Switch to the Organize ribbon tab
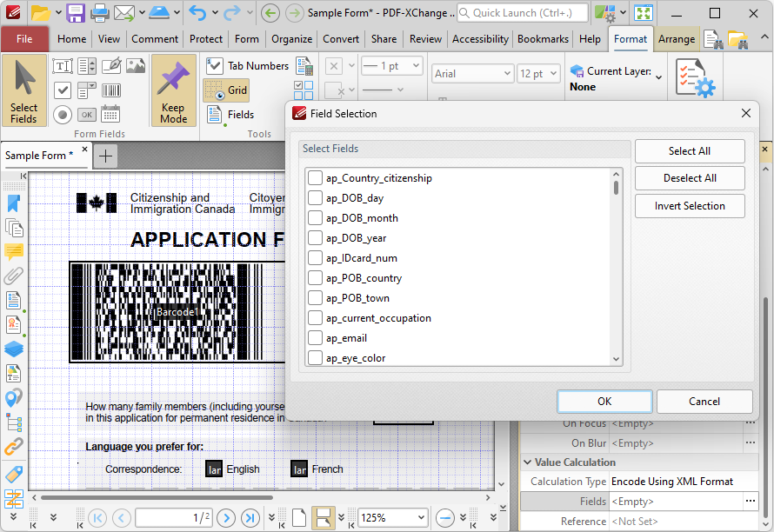The image size is (774, 532). pos(291,39)
